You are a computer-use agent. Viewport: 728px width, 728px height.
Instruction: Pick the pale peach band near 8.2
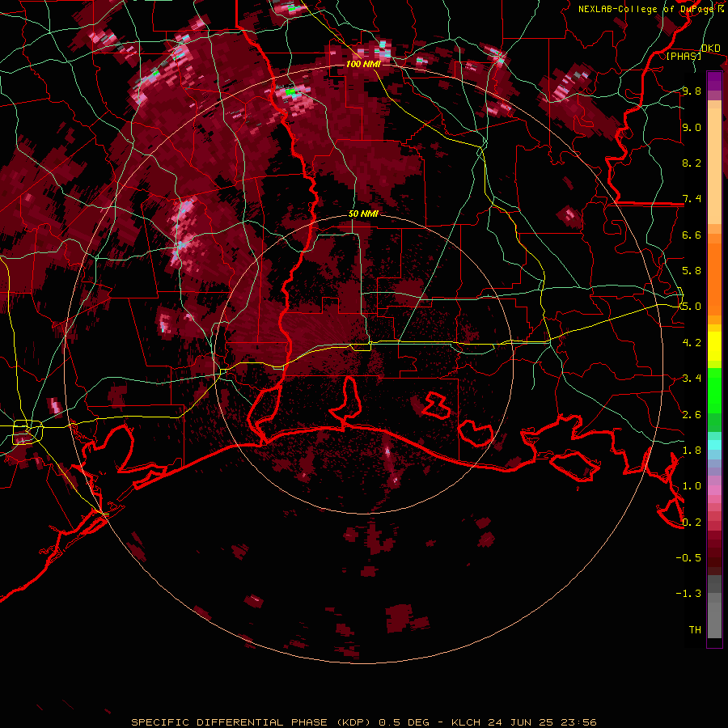[714, 166]
